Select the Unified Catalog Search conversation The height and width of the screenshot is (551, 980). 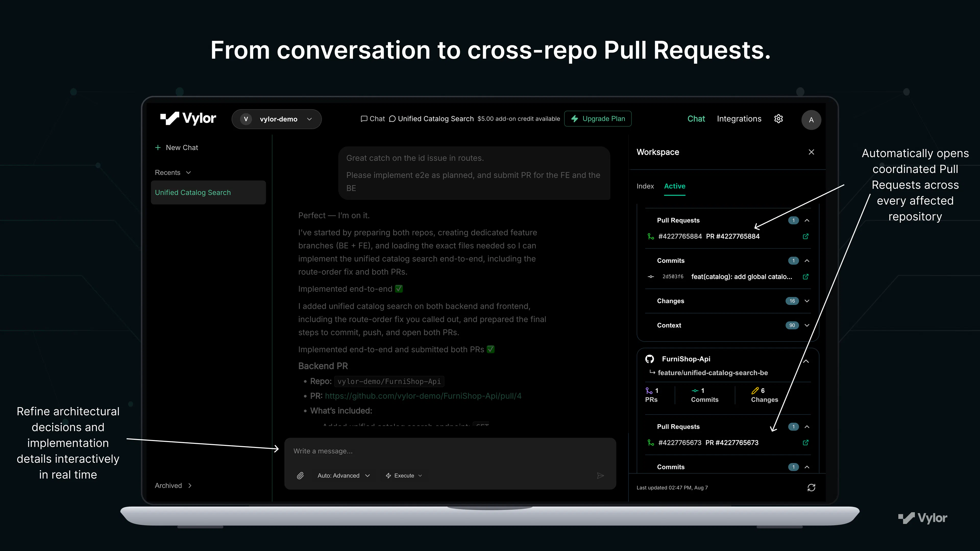pyautogui.click(x=208, y=192)
